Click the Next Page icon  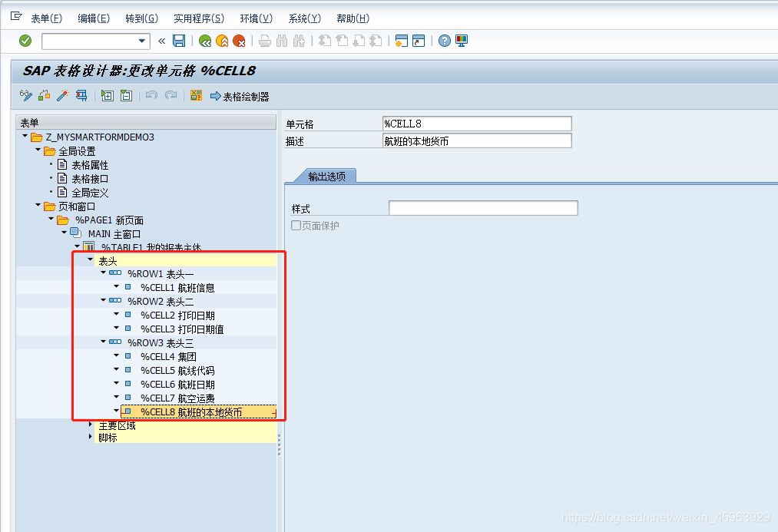tap(359, 41)
